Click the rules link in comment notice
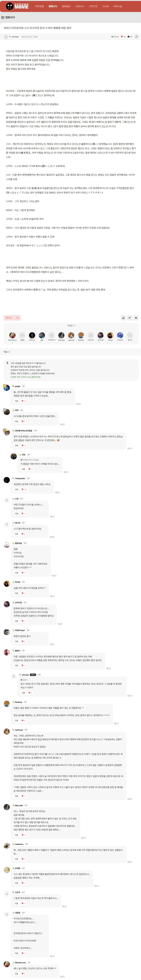Screen dimensions: 141x980 click(25, 377)
